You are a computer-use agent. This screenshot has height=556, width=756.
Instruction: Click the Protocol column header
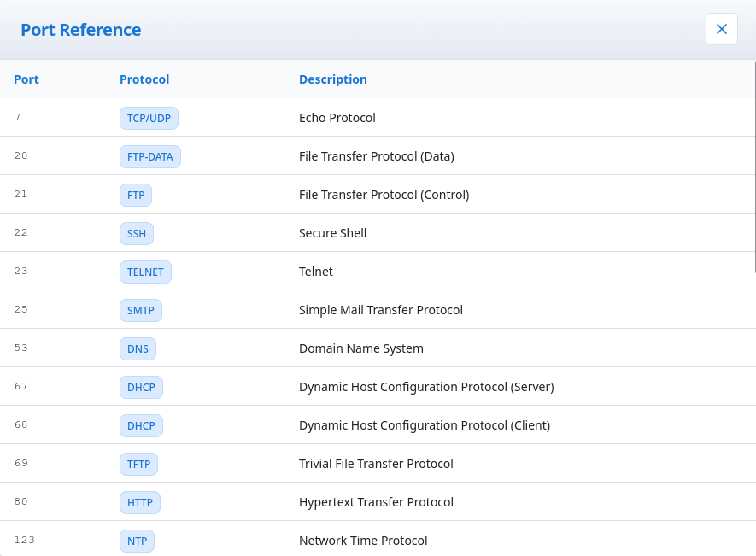[144, 79]
